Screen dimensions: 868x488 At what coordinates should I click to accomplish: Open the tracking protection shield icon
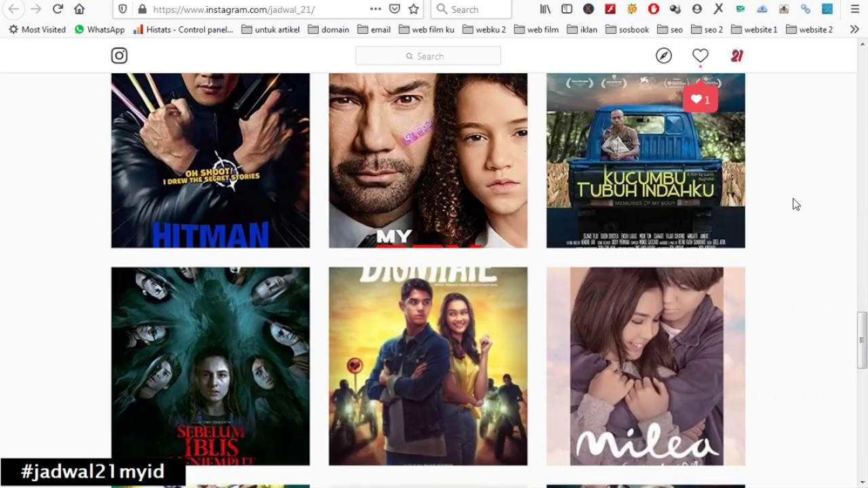point(123,9)
